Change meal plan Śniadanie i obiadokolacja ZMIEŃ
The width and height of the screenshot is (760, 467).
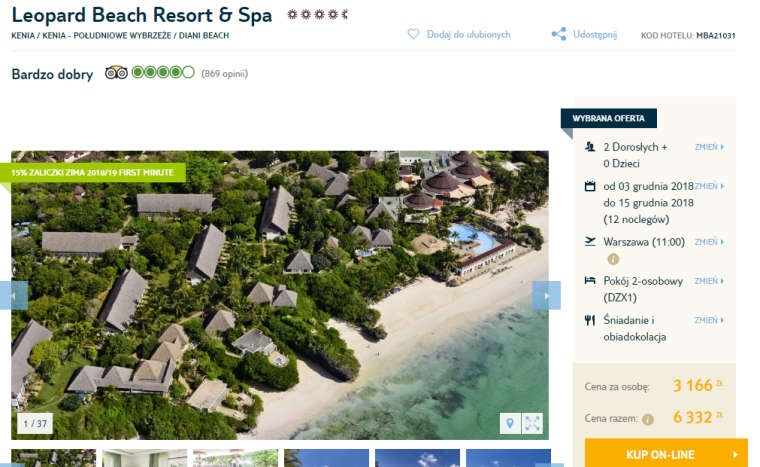pos(709,320)
